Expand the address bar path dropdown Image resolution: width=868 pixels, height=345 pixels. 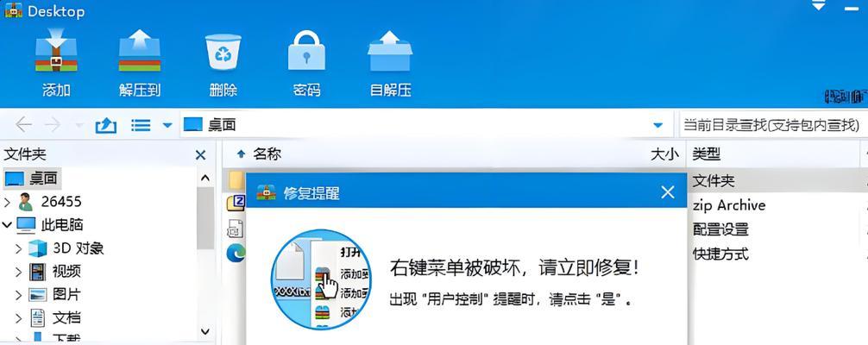[x=657, y=125]
